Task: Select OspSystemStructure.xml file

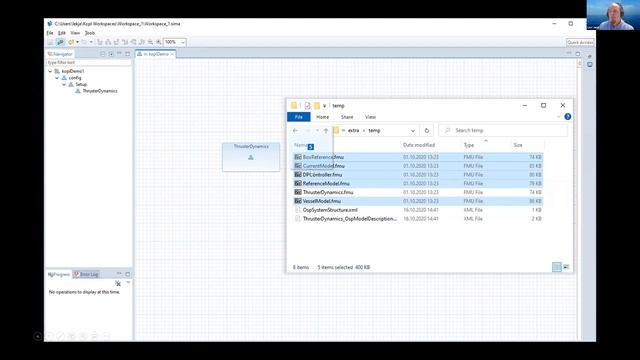Action: click(418, 210)
